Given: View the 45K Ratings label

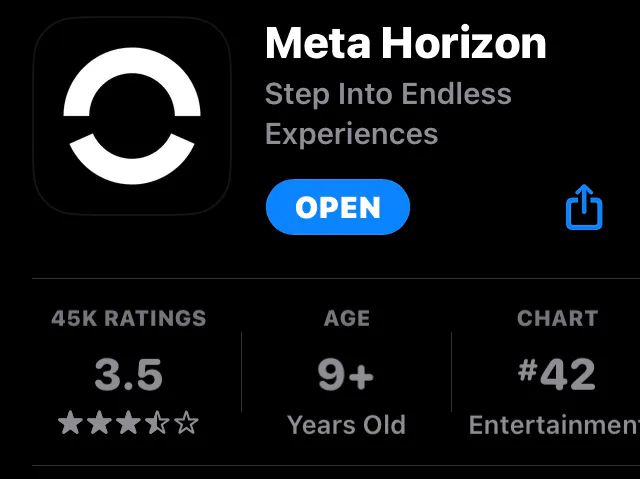Looking at the screenshot, I should [129, 318].
